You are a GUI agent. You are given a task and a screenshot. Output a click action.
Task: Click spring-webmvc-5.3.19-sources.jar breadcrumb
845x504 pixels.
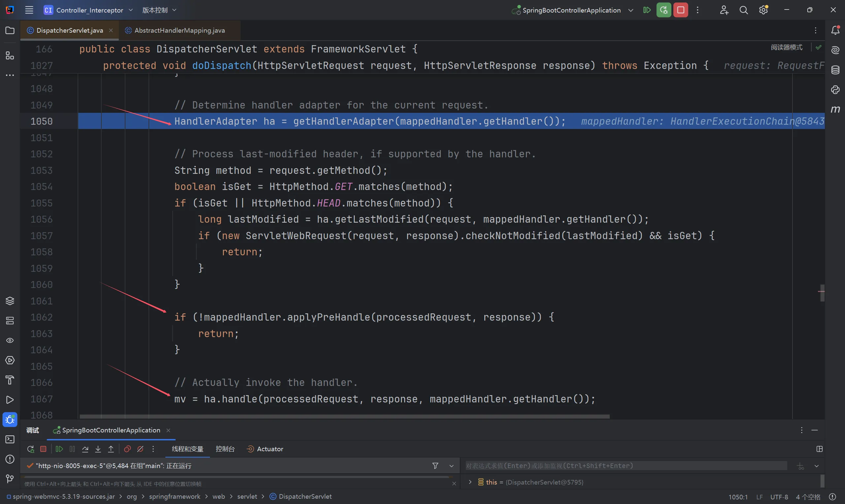click(x=61, y=496)
